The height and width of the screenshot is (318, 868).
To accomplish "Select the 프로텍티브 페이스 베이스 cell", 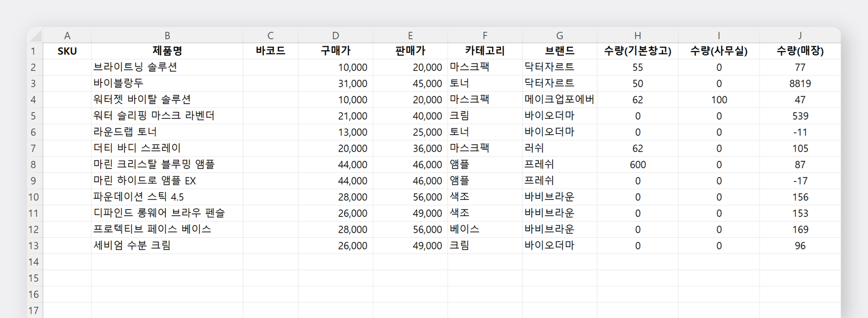I will click(167, 229).
